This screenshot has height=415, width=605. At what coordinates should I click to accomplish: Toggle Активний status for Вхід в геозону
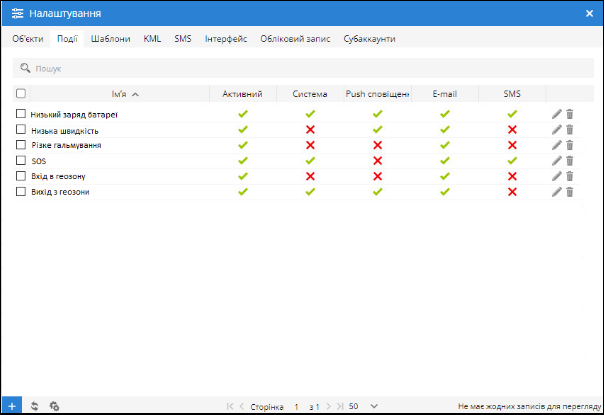click(243, 176)
